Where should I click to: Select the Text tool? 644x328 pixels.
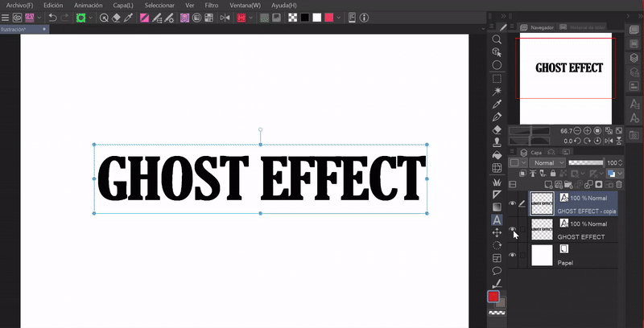[497, 219]
